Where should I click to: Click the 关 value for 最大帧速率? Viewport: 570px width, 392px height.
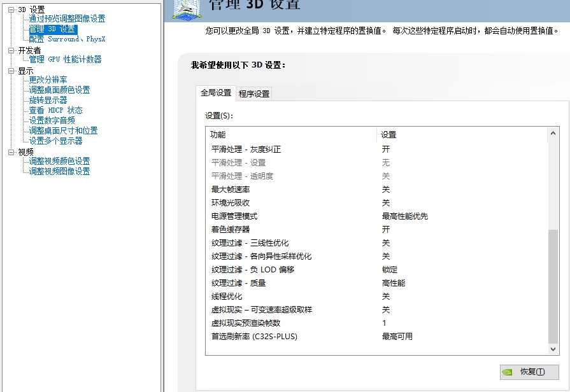[386, 189]
